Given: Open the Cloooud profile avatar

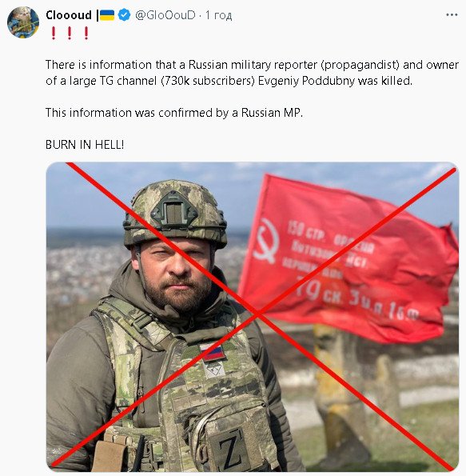Looking at the screenshot, I should (23, 22).
